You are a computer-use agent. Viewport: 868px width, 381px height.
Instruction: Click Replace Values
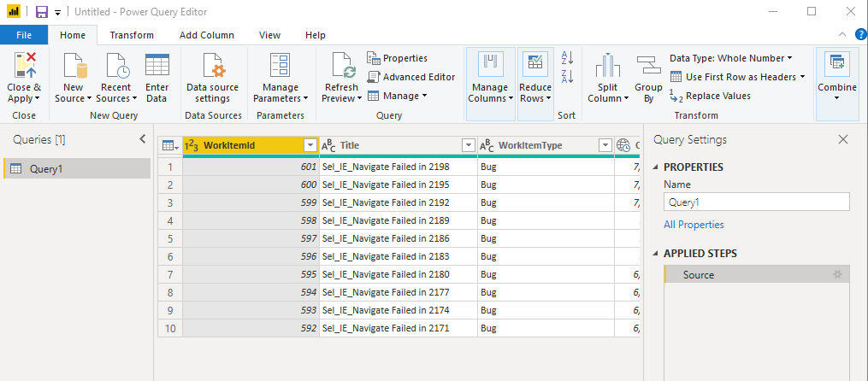711,96
